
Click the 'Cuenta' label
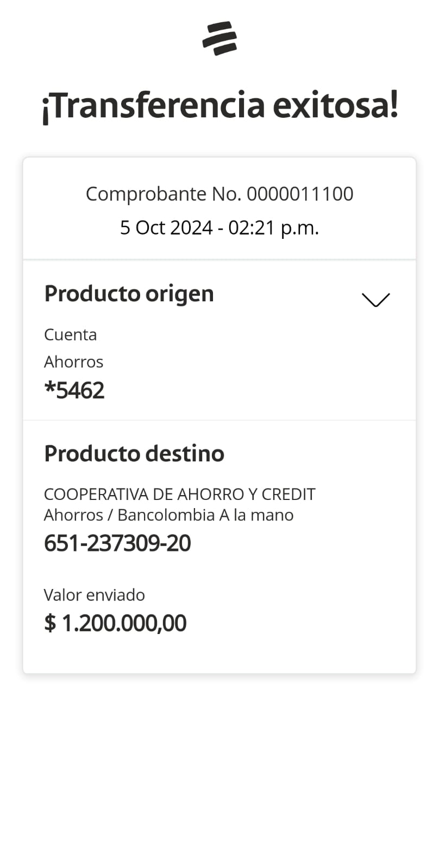pos(70,334)
